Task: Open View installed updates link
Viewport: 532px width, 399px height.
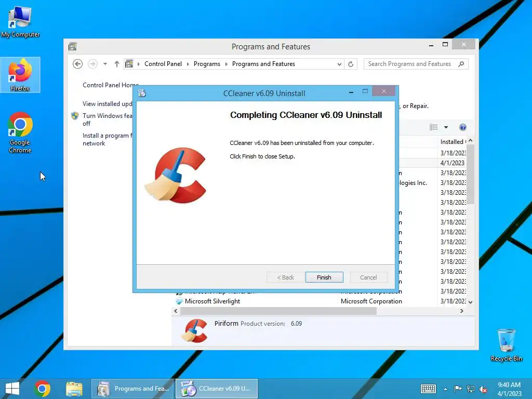Action: pos(107,104)
